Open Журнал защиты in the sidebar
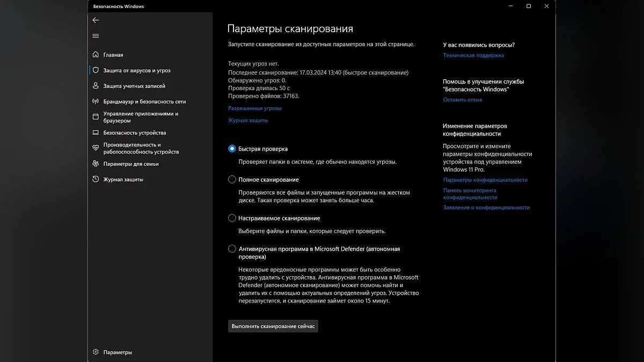Viewport: 644px width, 362px height. click(x=123, y=179)
